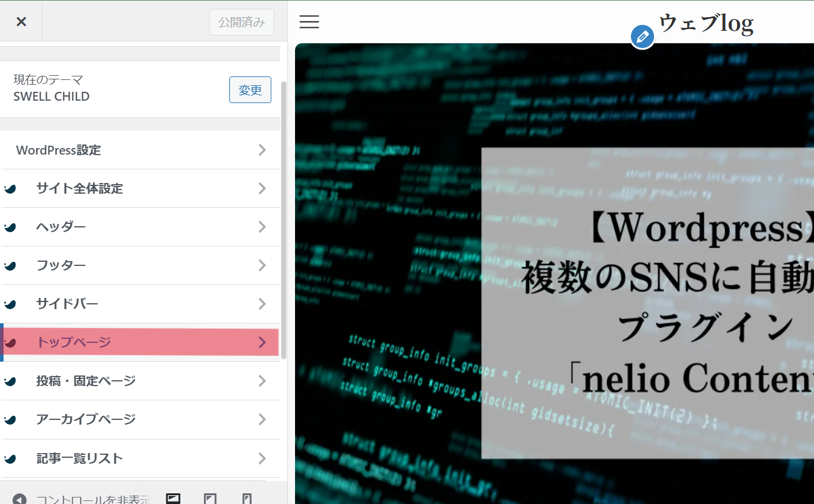The height and width of the screenshot is (504, 814).
Task: Expand サイドバー using its chevron arrow
Action: (x=262, y=304)
